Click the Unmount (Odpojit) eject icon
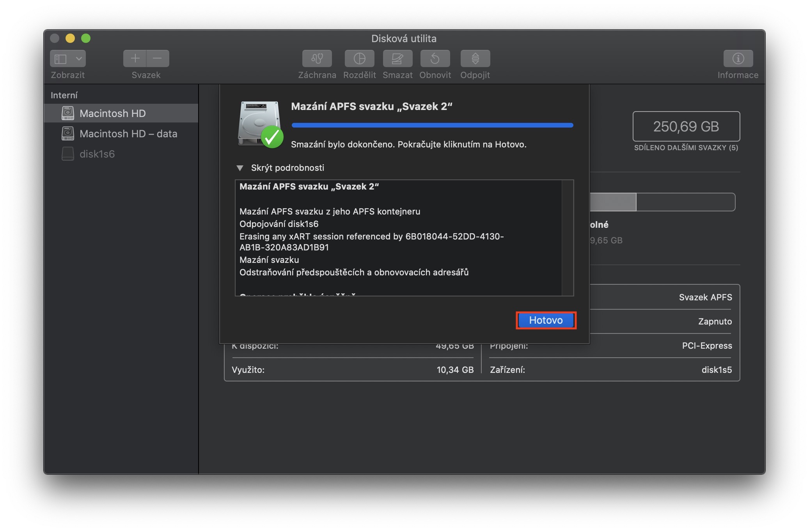Viewport: 809px width, 532px height. click(x=475, y=59)
